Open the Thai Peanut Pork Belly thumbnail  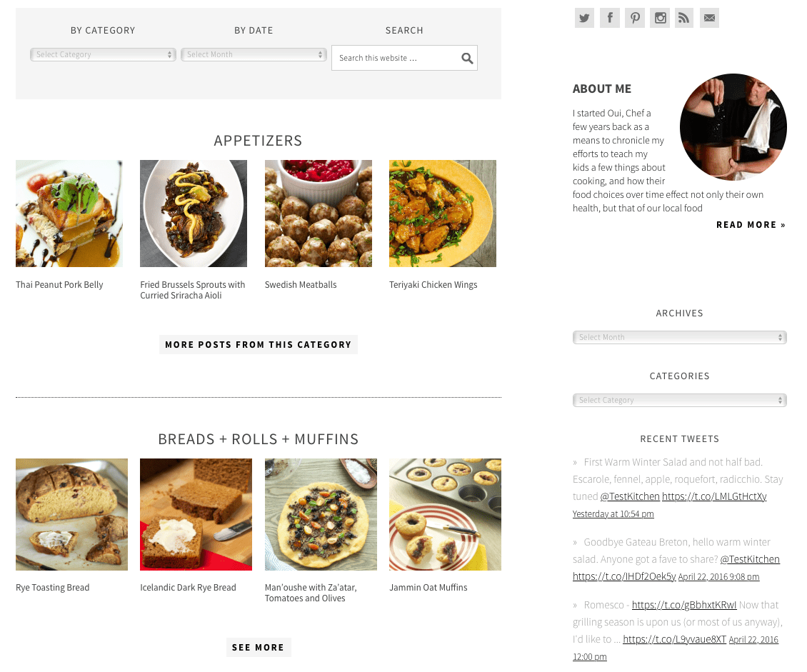(69, 214)
